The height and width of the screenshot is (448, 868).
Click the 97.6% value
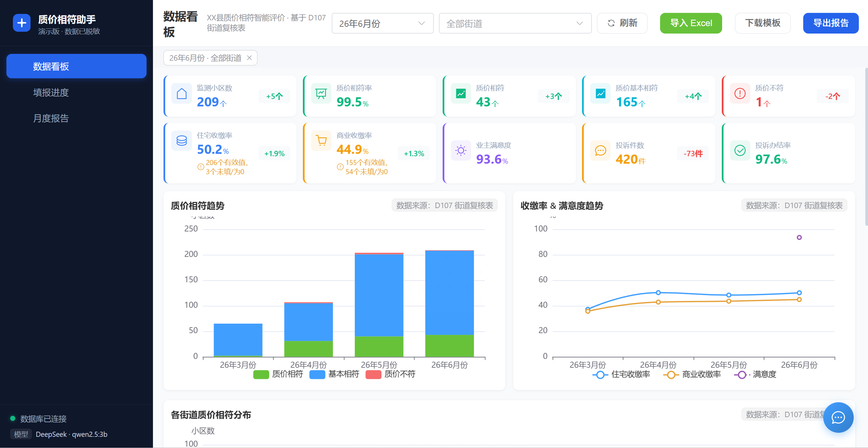click(x=771, y=159)
